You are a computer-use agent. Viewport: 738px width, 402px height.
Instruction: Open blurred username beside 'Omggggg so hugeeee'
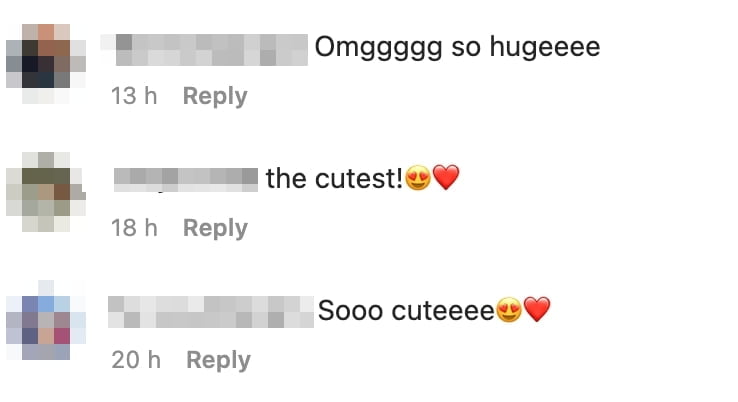click(204, 49)
